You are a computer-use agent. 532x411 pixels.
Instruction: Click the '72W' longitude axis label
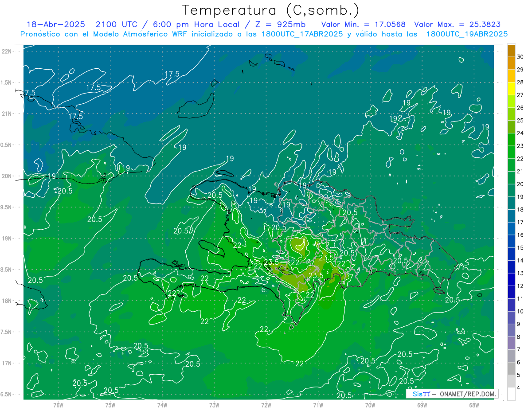pyautogui.click(x=266, y=405)
